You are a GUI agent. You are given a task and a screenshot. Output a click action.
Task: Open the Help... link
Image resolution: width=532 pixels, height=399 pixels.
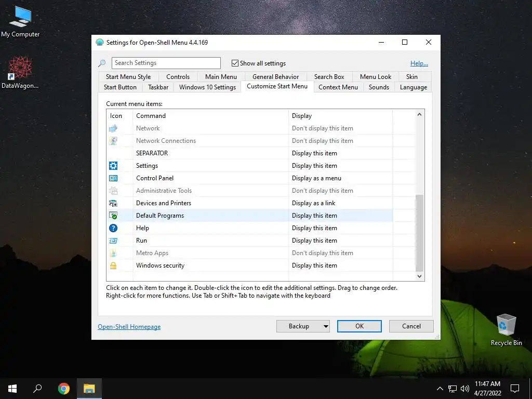(x=419, y=63)
